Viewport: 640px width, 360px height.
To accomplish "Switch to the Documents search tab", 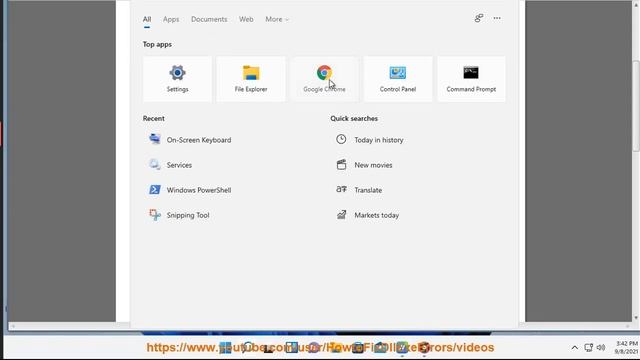I will click(x=209, y=19).
